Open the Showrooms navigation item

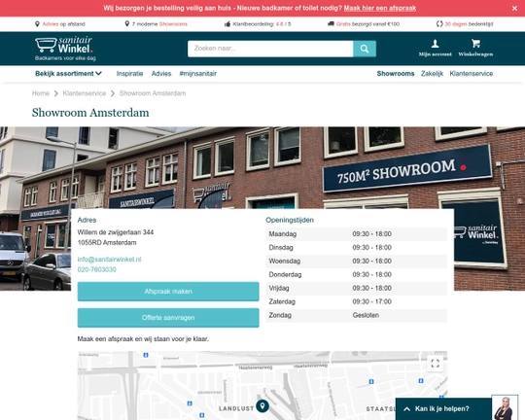(396, 74)
